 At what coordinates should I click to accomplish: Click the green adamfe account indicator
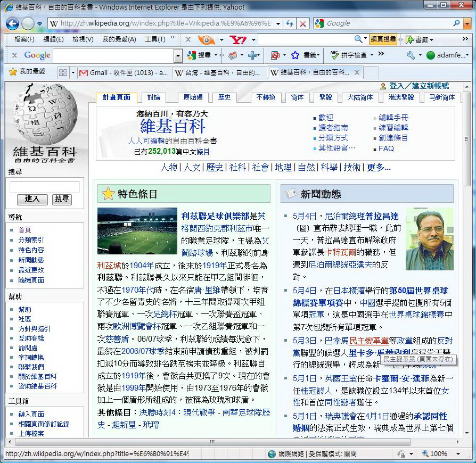pos(430,55)
